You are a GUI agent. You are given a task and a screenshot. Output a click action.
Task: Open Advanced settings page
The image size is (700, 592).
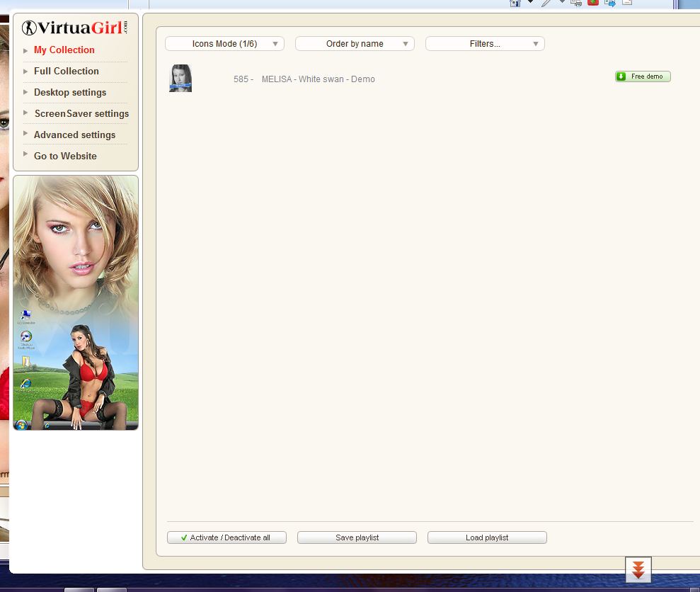74,135
